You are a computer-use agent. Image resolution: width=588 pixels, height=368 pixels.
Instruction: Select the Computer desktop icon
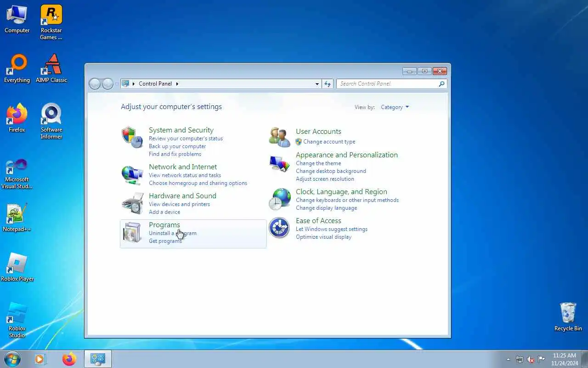tap(17, 19)
